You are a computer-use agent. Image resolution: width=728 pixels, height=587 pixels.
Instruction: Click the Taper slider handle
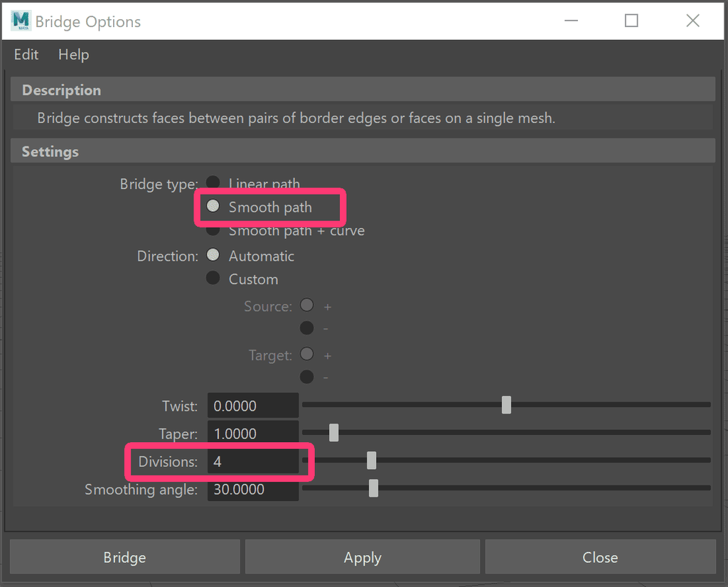(333, 433)
